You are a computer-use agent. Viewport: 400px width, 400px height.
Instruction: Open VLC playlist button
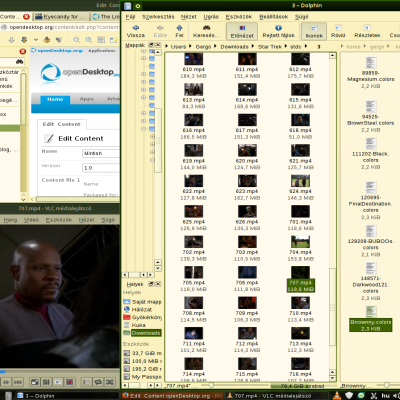[x=86, y=382]
